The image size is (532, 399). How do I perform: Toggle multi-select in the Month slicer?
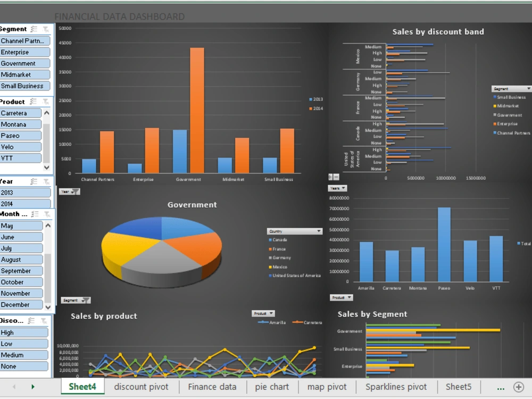click(x=35, y=214)
